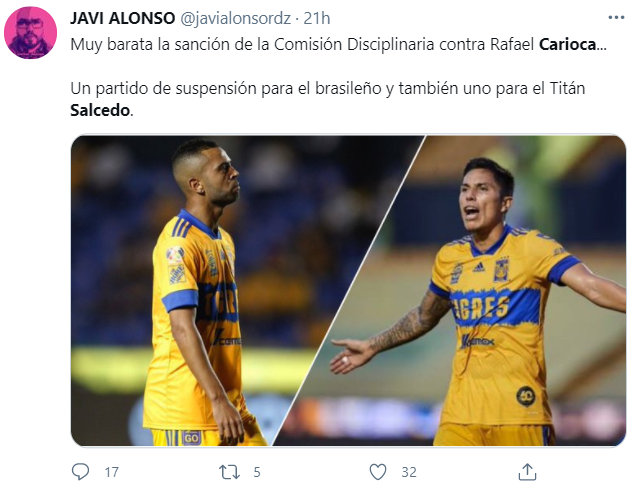The height and width of the screenshot is (487, 642).
Task: Click the reply count 17
Action: pyautogui.click(x=111, y=472)
